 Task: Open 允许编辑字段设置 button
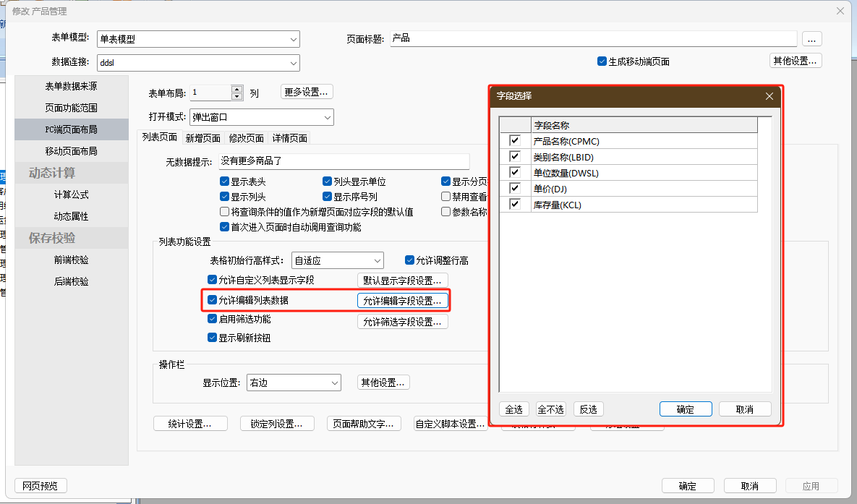click(x=402, y=300)
